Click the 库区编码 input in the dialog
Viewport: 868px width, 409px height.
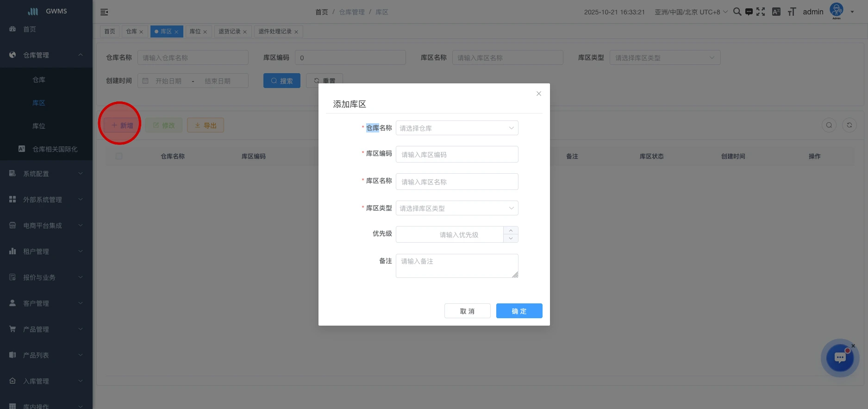[456, 155]
